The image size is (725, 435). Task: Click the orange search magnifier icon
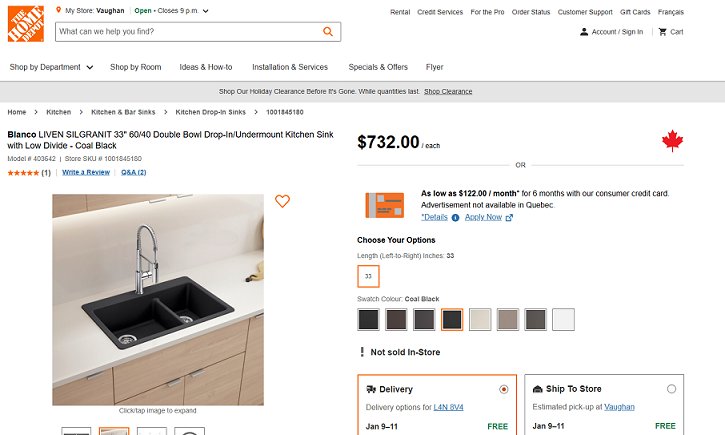tap(328, 32)
